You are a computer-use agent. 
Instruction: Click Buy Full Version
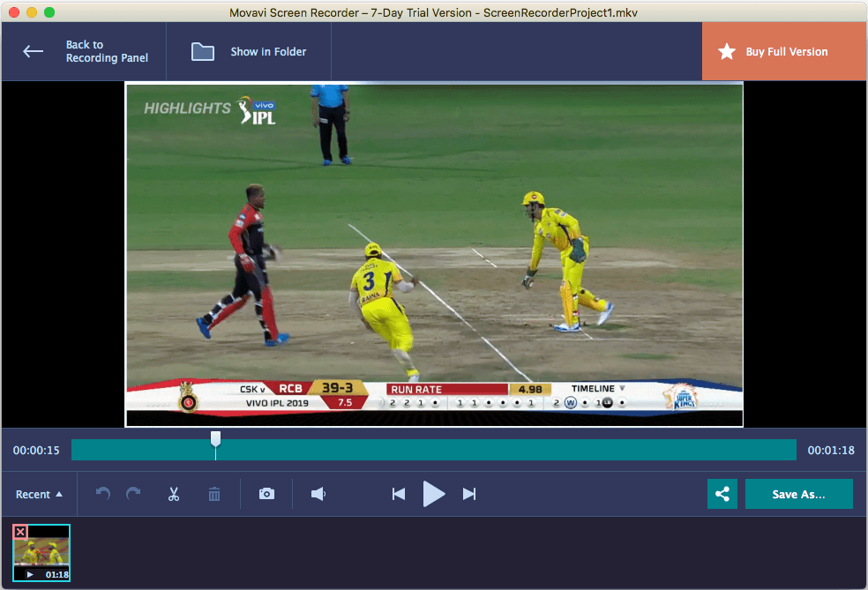point(784,51)
